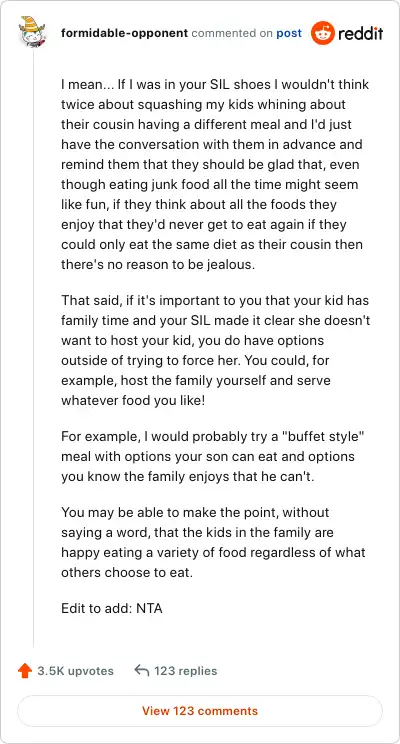Open formidable-opponent's avatar image
Image resolution: width=400 pixels, height=744 pixels.
pyautogui.click(x=32, y=31)
